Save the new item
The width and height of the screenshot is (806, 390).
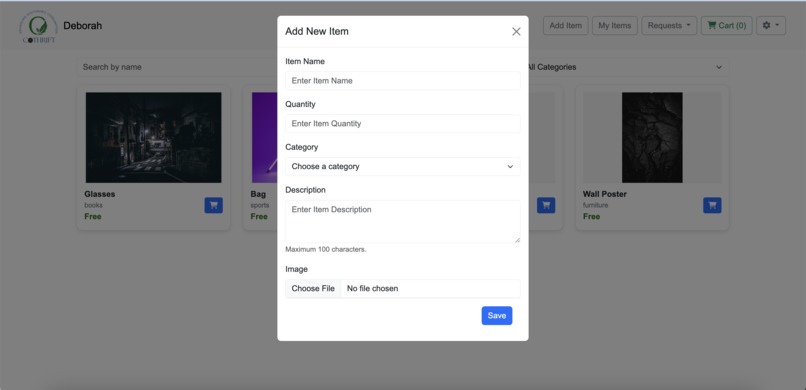497,315
